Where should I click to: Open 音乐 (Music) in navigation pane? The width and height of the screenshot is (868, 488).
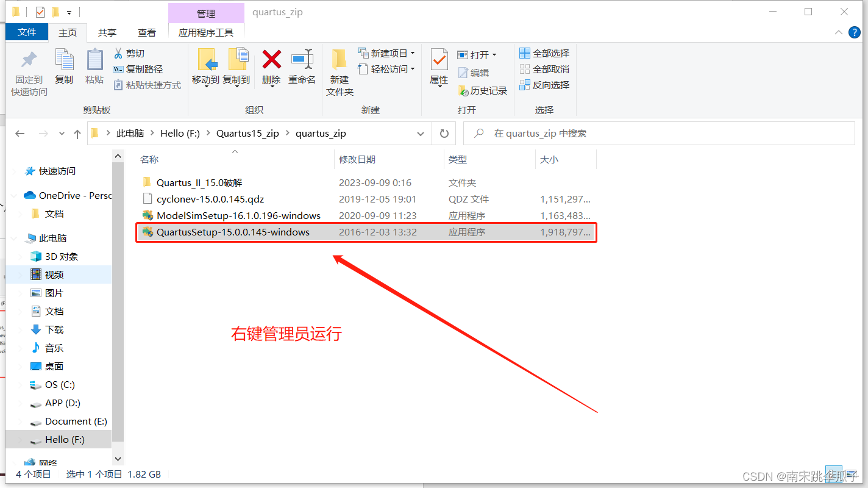coord(54,348)
